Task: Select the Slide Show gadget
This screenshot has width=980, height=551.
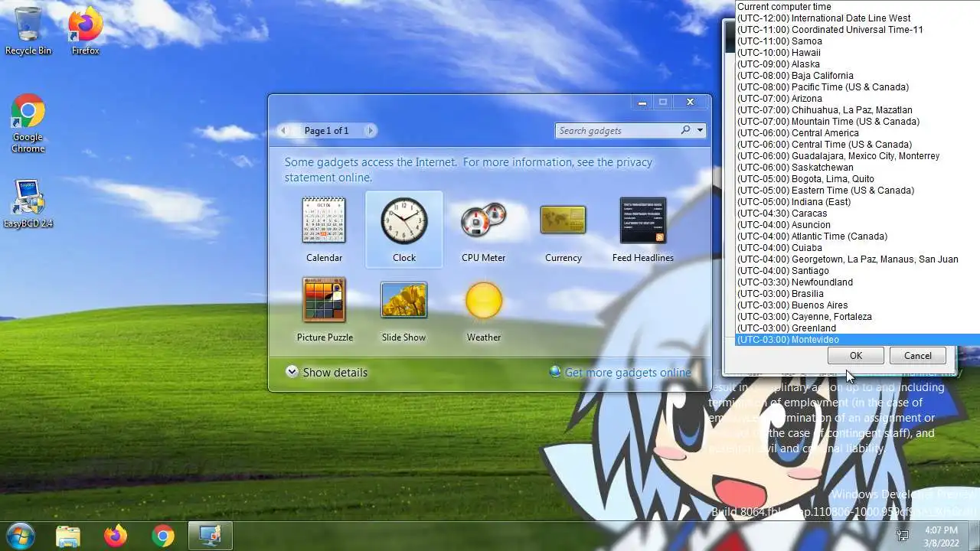Action: click(x=403, y=309)
